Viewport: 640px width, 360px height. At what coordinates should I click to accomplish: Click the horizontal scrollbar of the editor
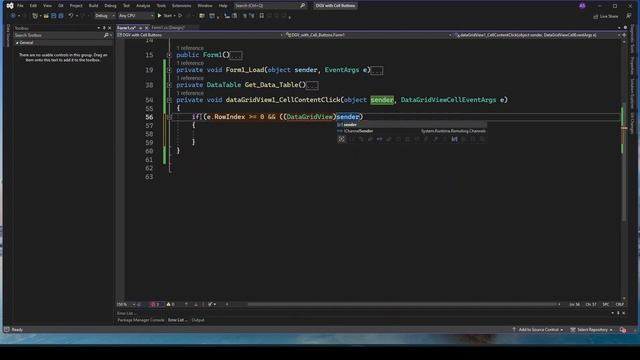402,304
